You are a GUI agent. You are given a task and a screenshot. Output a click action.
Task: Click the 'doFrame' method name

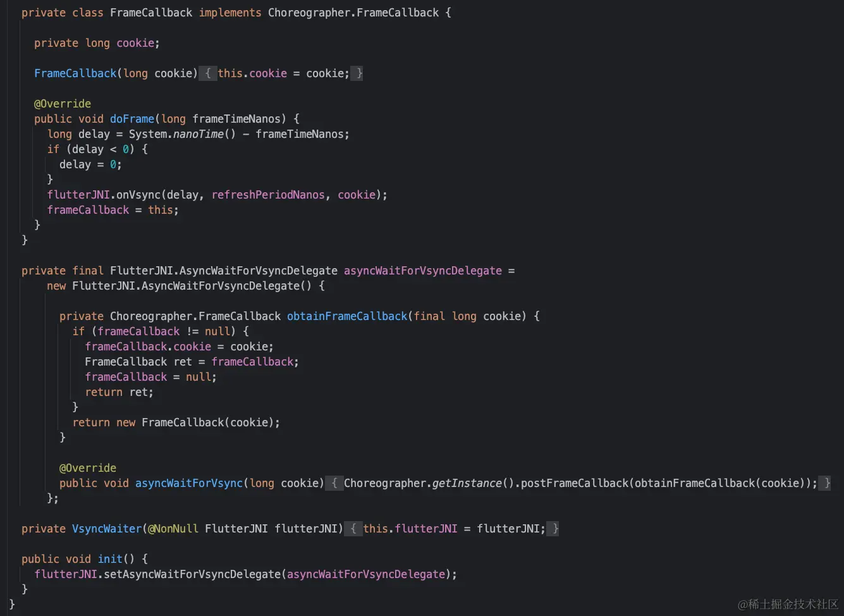point(132,119)
